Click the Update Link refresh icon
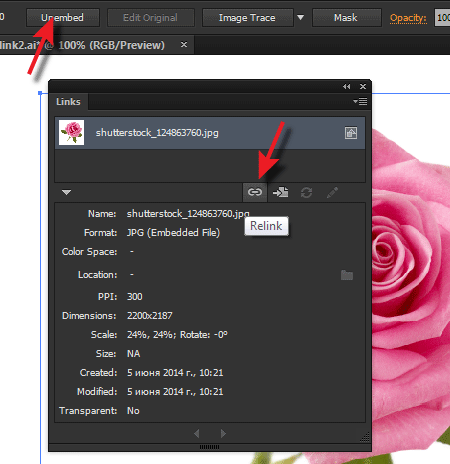 pyautogui.click(x=306, y=192)
